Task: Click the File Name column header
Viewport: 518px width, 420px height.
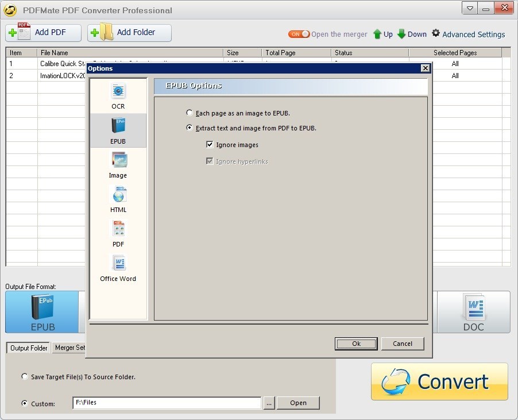Action: point(130,52)
